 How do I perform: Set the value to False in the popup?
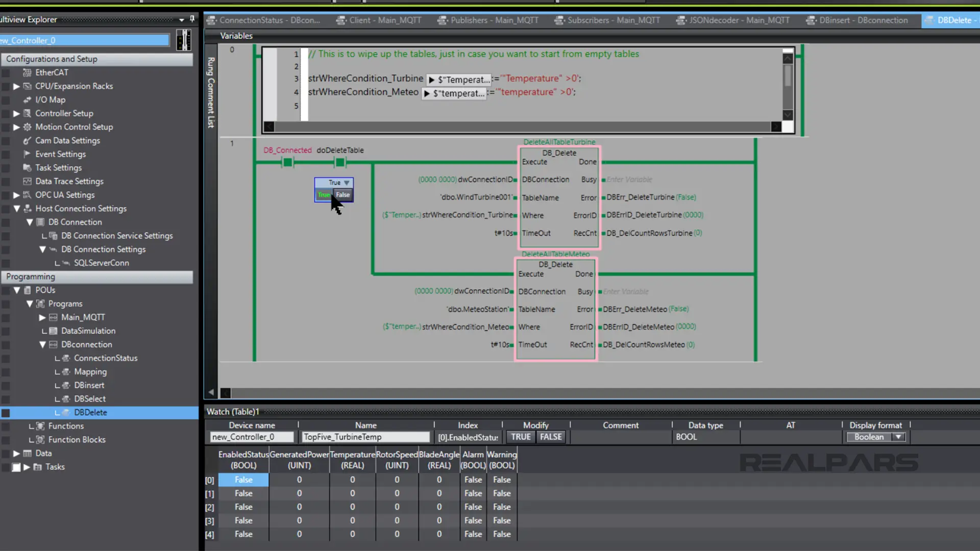pyautogui.click(x=343, y=195)
